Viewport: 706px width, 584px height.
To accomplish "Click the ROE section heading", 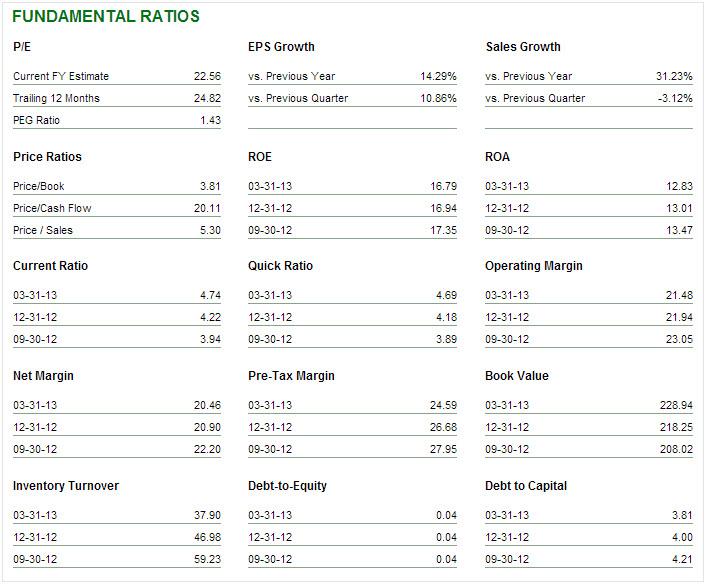I will pos(260,157).
